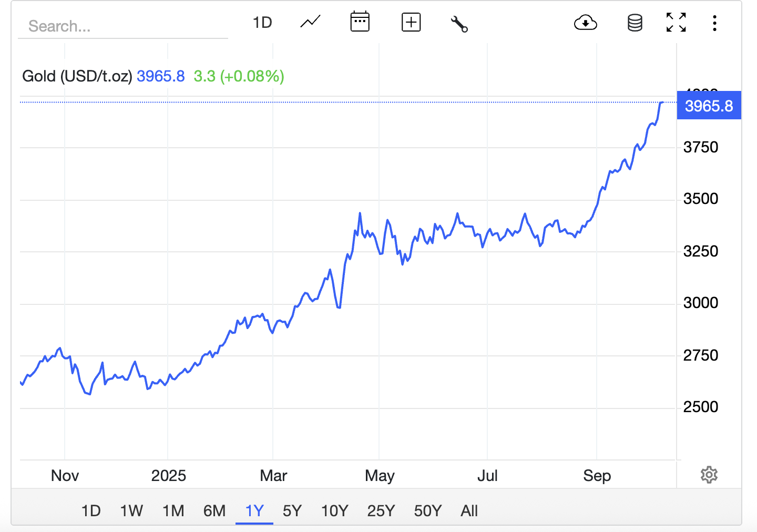757x532 pixels.
Task: Open the wrench tools icon
Action: pos(459,24)
